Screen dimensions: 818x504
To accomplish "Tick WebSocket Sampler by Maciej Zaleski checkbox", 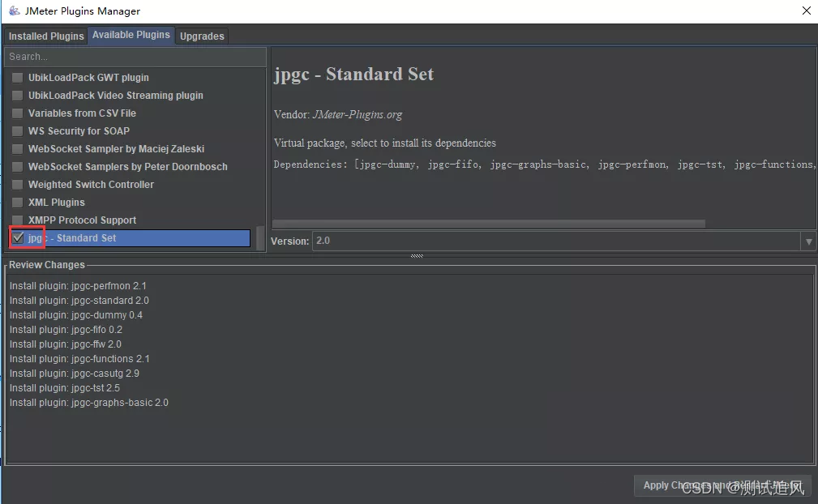I will pyautogui.click(x=17, y=149).
